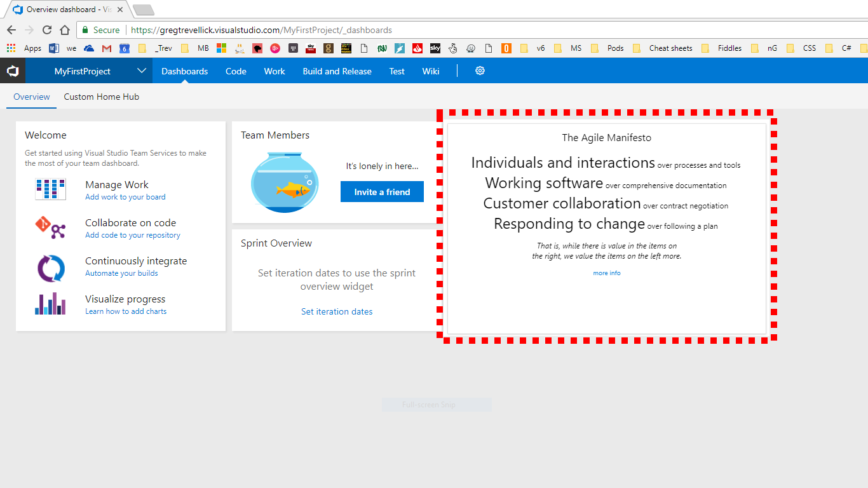The image size is (868, 488).
Task: Click the Continuously integrate arrows icon
Action: [x=50, y=268]
